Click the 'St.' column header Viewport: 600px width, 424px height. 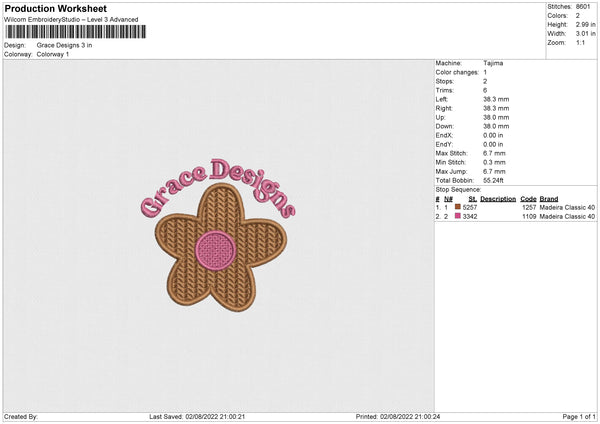tap(473, 199)
